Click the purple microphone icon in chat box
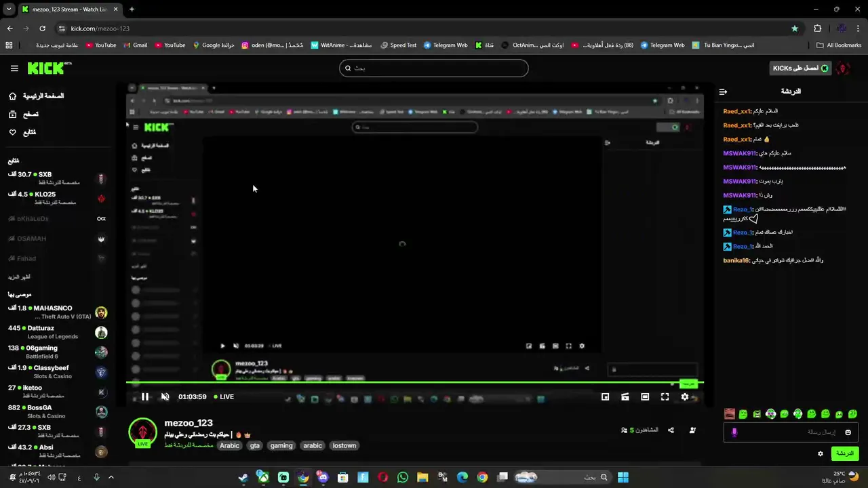The width and height of the screenshot is (868, 488). (734, 432)
